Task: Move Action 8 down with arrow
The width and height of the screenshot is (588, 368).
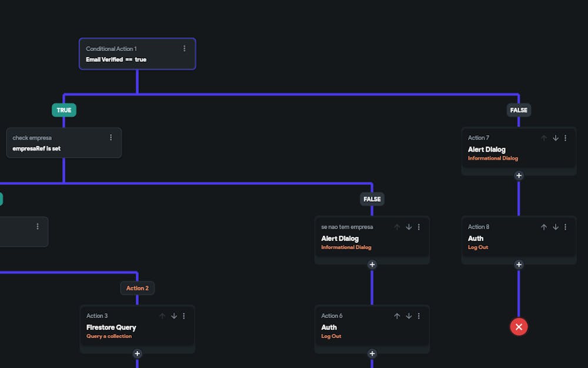Action: coord(556,227)
